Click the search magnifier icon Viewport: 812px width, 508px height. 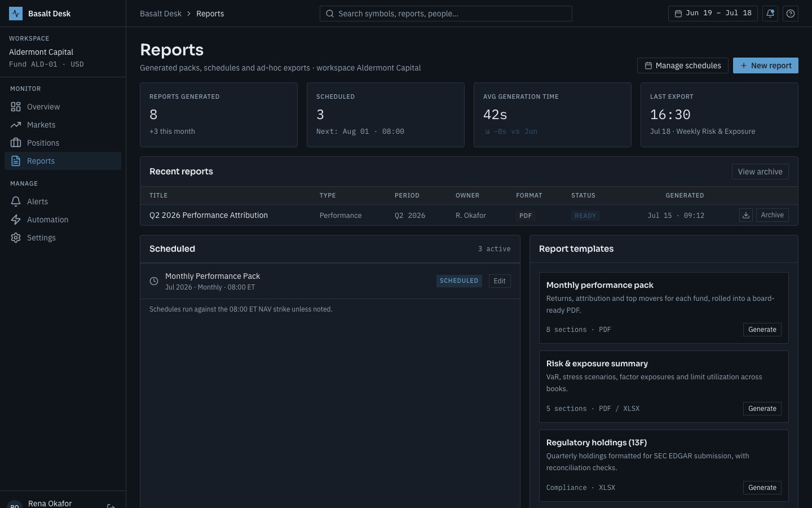[330, 14]
